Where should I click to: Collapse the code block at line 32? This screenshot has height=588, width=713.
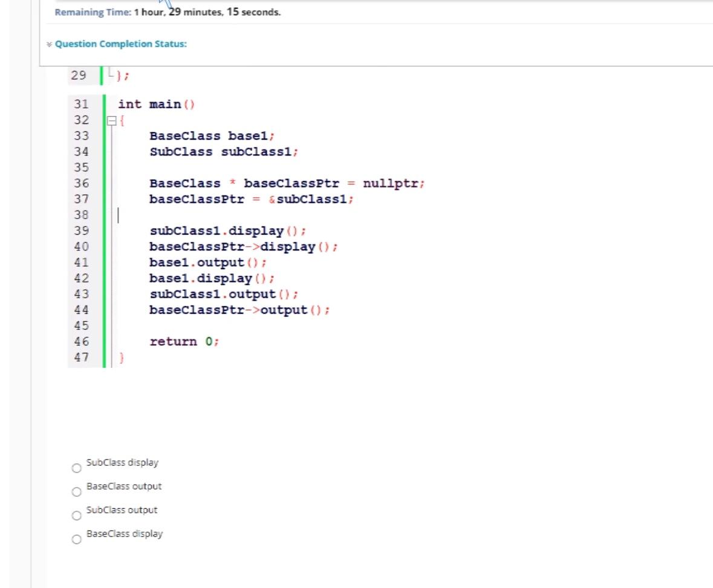tap(111, 120)
